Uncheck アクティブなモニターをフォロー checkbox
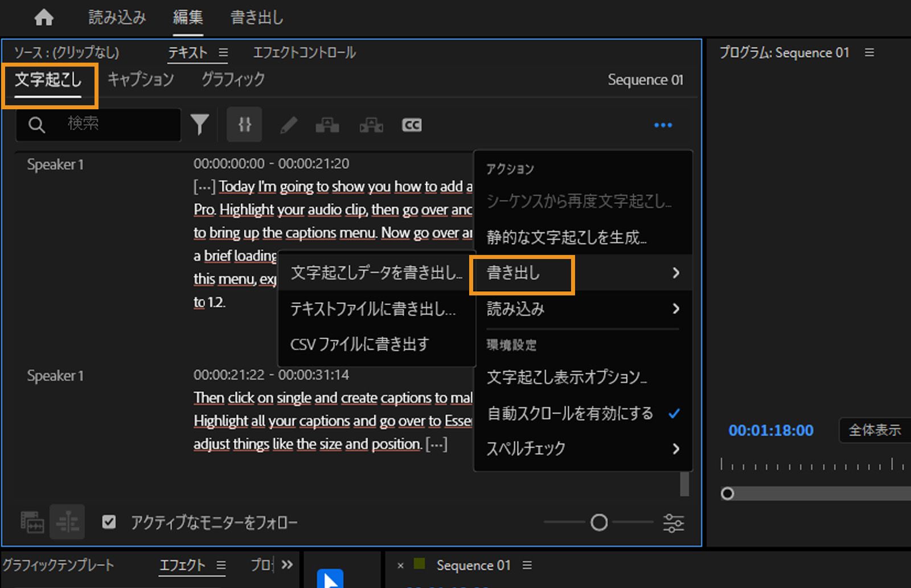911x588 pixels. 108,521
